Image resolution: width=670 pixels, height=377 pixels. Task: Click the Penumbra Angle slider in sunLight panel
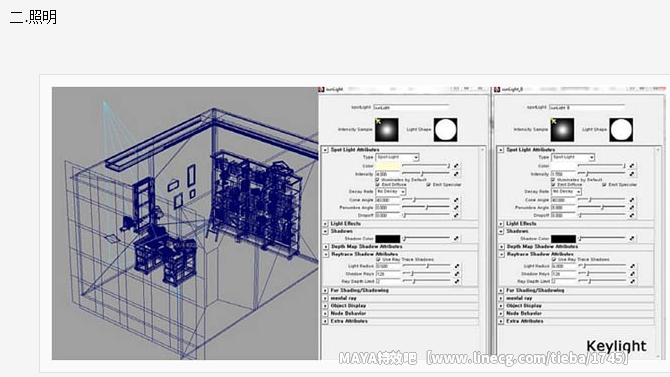426,207
